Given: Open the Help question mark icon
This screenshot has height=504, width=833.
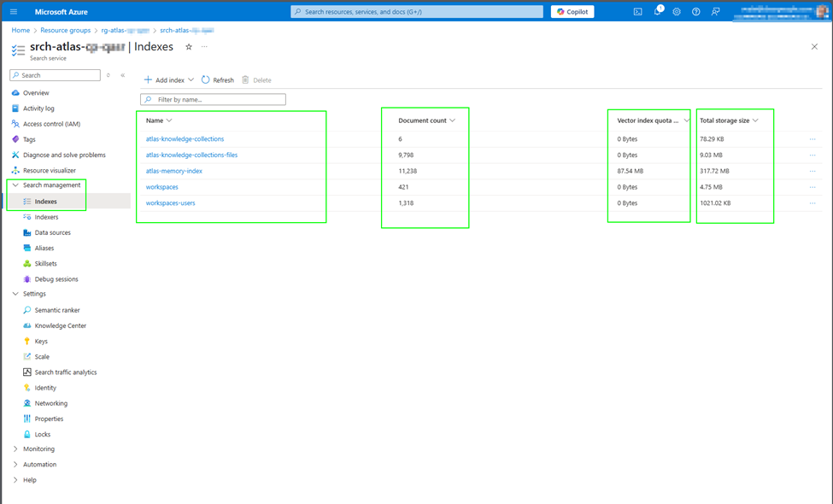Looking at the screenshot, I should pos(696,12).
